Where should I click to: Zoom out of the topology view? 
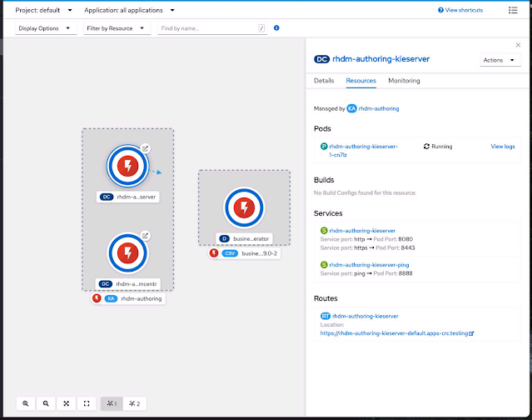[46, 403]
